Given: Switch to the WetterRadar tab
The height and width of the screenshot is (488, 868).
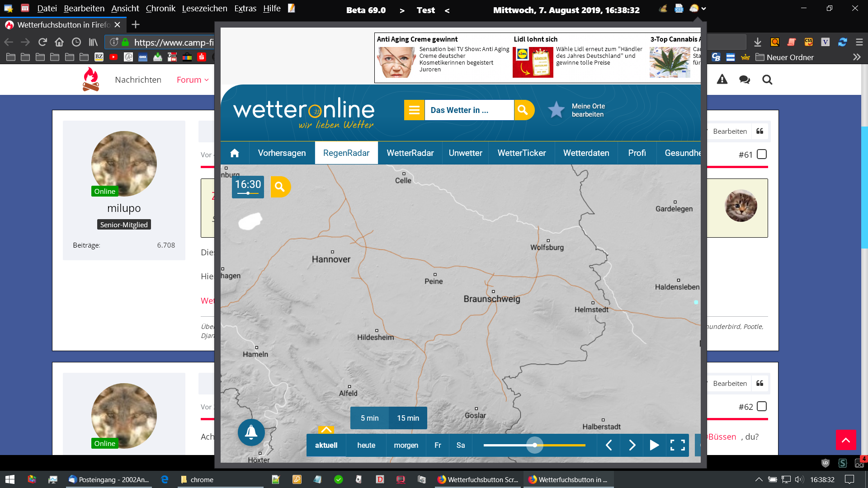Looking at the screenshot, I should click(x=410, y=153).
